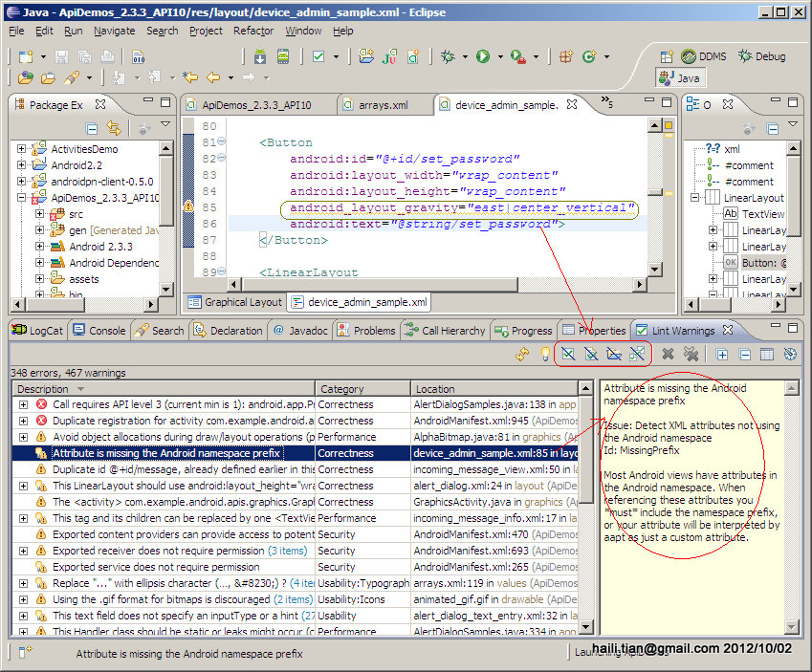812x672 pixels.
Task: Show the hidden editor tabs list
Action: [607, 102]
